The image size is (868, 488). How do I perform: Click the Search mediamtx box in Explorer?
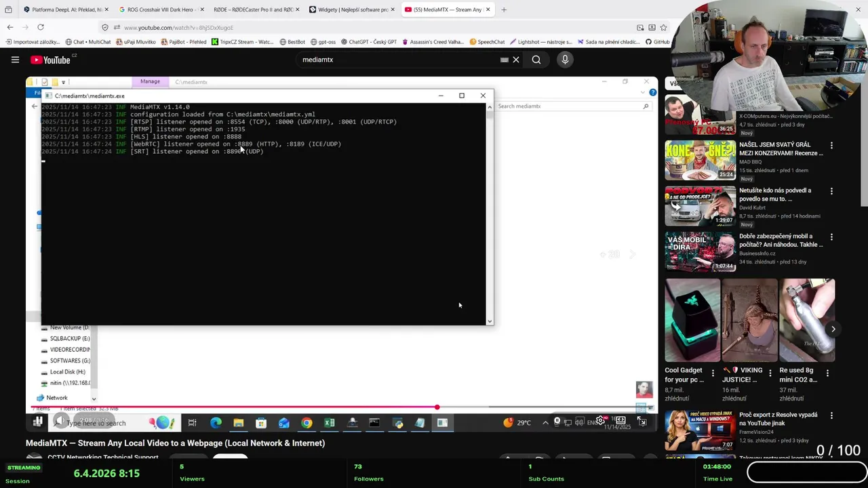click(573, 106)
